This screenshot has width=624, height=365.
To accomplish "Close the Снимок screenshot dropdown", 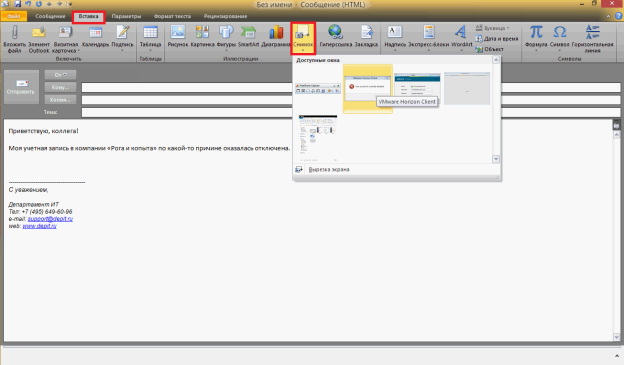I will click(x=303, y=39).
